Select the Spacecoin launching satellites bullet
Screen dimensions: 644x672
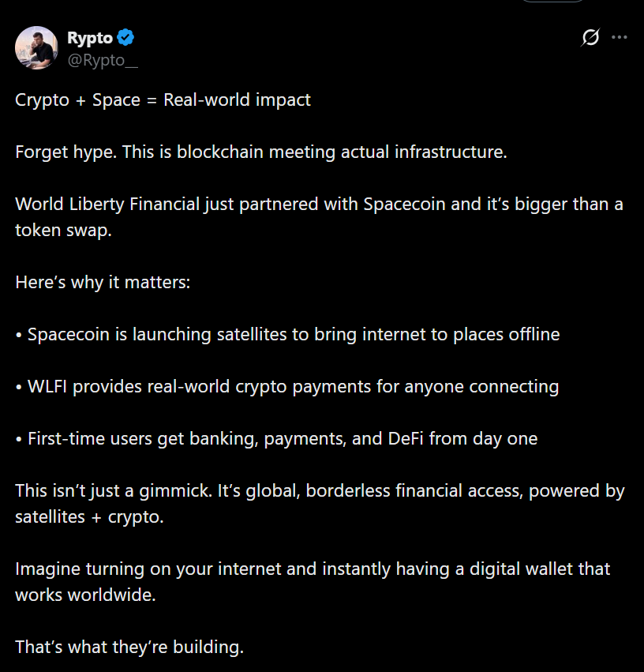pos(287,334)
